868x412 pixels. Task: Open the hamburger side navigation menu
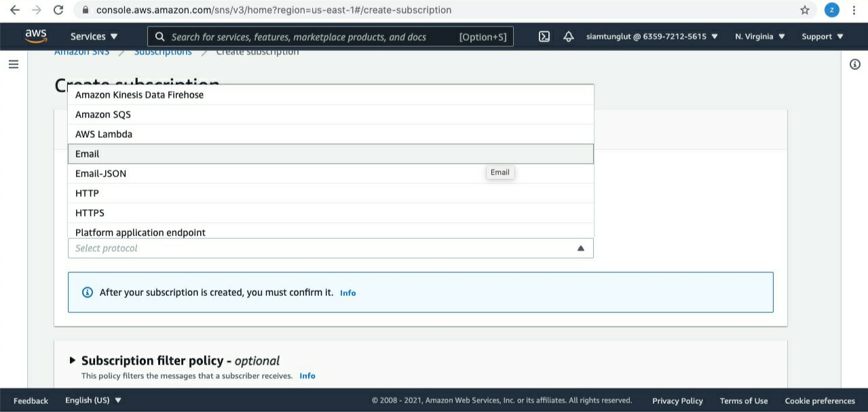14,64
